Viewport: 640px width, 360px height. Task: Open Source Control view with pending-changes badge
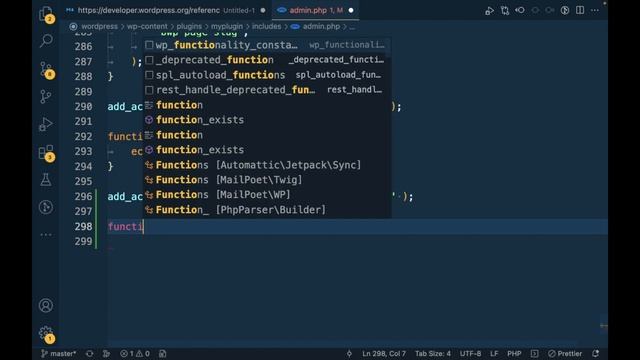pyautogui.click(x=46, y=70)
